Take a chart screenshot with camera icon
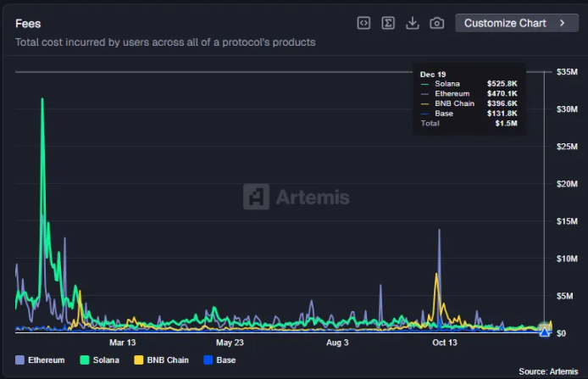This screenshot has height=379, width=588. [437, 23]
